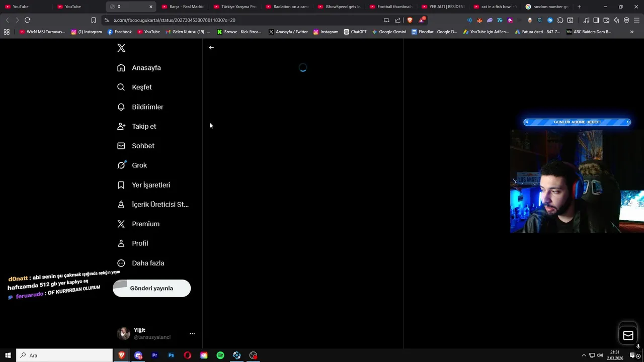
Task: Open Brave Leo AI sparkle icon
Action: 616,20
